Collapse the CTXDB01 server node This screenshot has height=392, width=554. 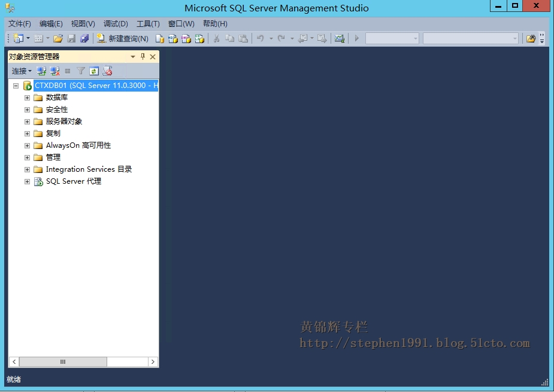coord(16,86)
